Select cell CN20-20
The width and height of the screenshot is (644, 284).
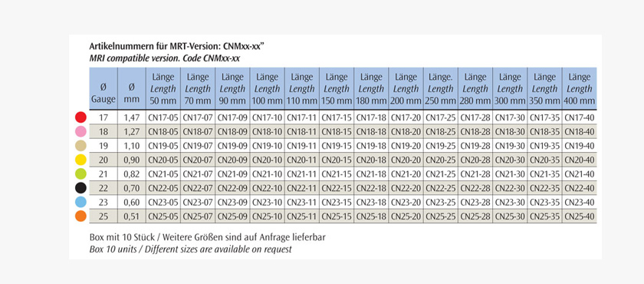pos(406,160)
